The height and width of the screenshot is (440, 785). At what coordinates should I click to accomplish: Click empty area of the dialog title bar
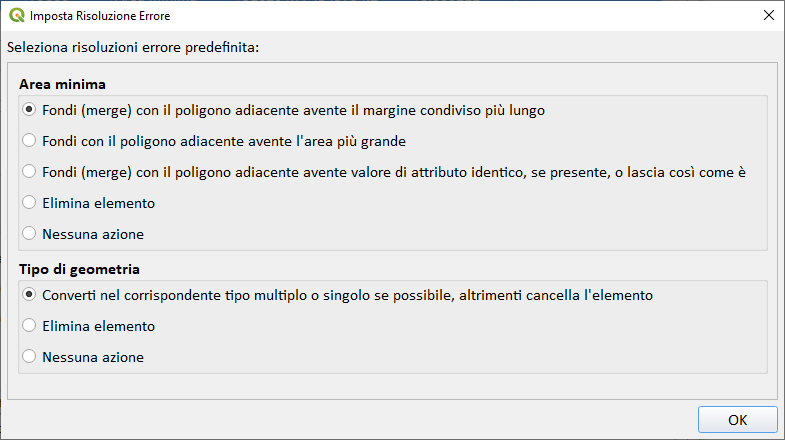tap(450, 16)
